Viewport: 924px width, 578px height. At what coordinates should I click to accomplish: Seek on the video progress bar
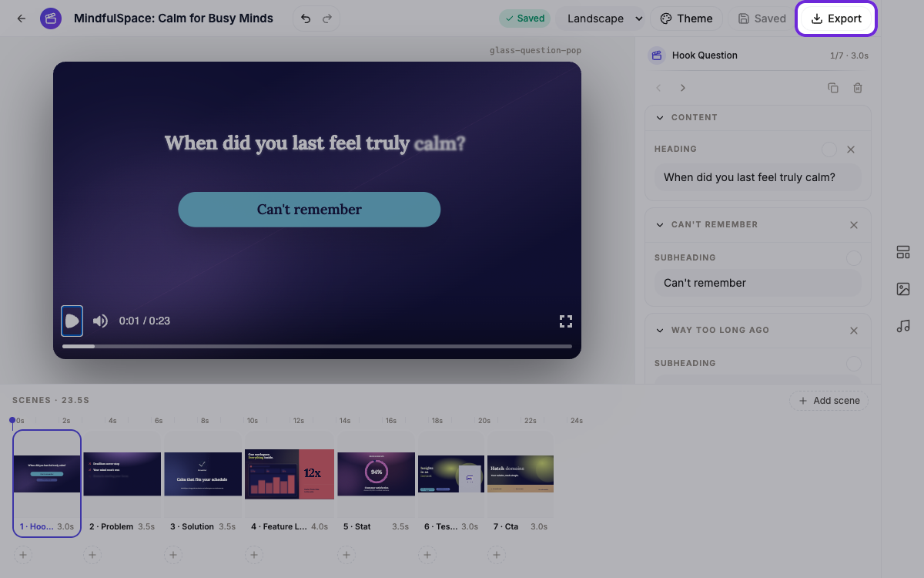(x=317, y=346)
